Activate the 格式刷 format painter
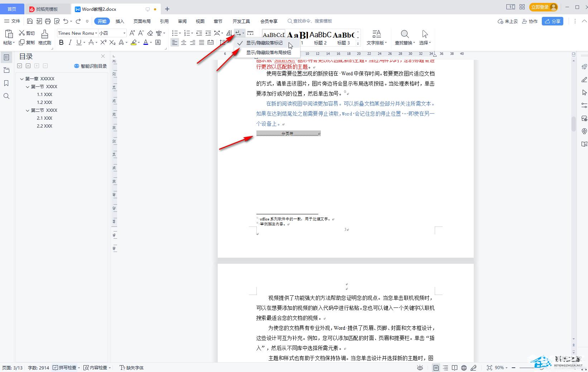 (x=45, y=37)
